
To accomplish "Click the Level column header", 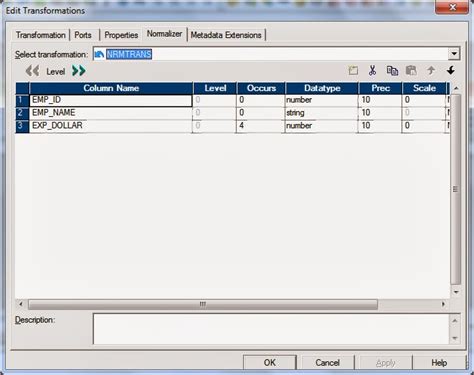I will pyautogui.click(x=215, y=88).
